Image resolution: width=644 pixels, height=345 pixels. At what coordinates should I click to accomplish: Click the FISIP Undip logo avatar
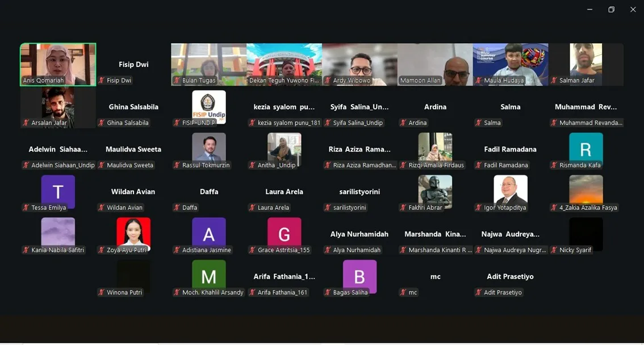(209, 106)
